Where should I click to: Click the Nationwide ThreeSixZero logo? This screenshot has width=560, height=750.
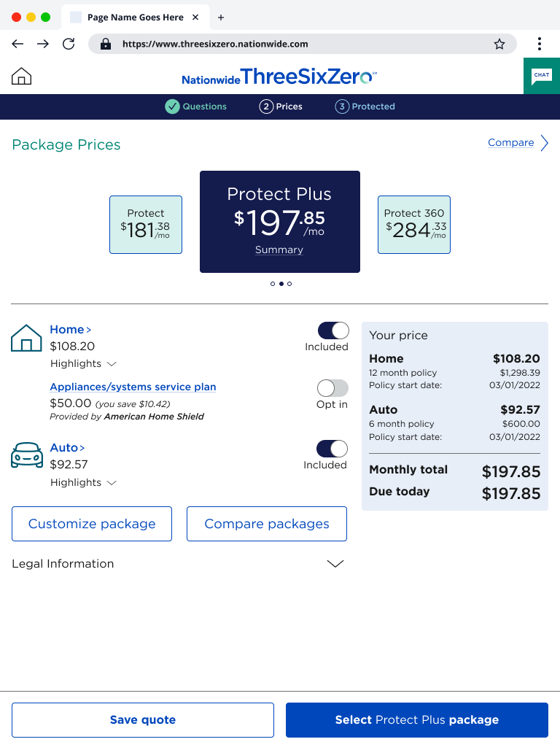[x=279, y=76]
